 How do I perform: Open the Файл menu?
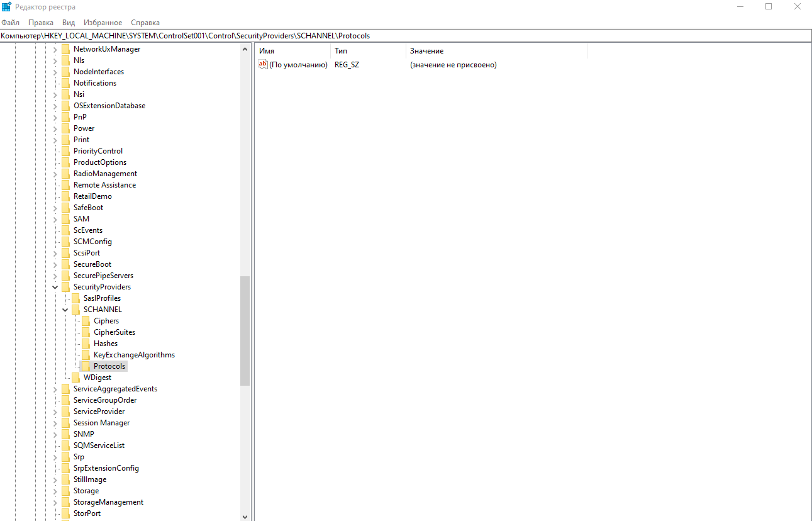click(10, 23)
